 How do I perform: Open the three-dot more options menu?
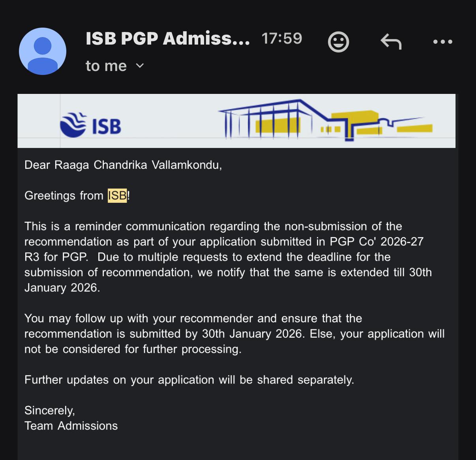(442, 41)
